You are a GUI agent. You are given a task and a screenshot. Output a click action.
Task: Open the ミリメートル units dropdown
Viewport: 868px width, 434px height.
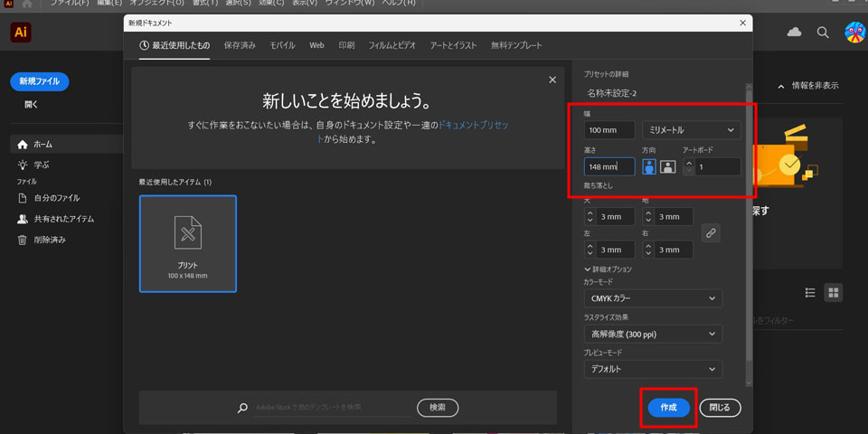(x=692, y=130)
